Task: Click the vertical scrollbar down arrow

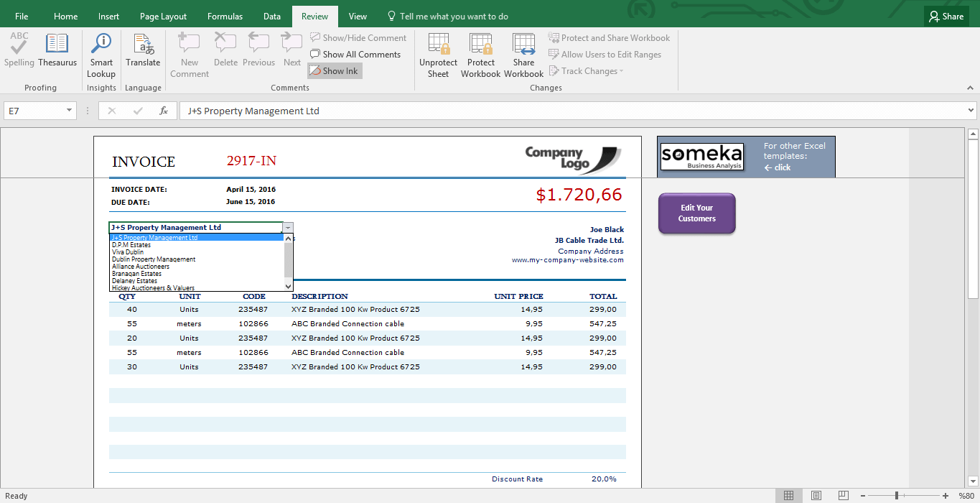Action: (x=974, y=481)
